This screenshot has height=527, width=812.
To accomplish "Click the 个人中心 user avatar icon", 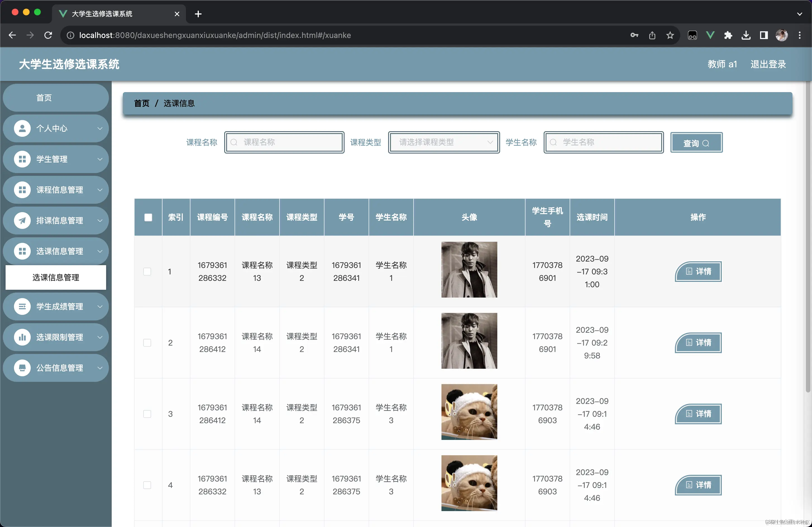I will (x=22, y=129).
